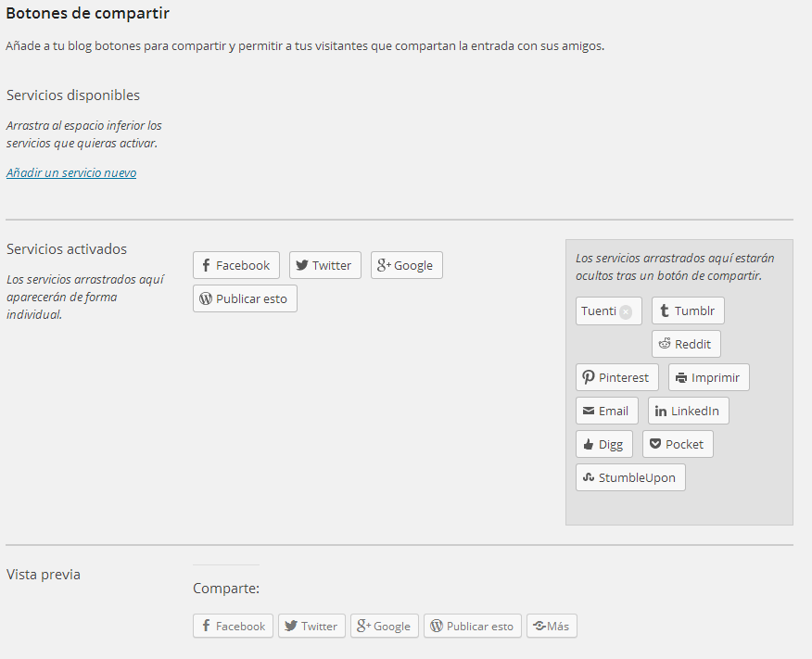Click the printer icon on Imprimir

tap(681, 378)
